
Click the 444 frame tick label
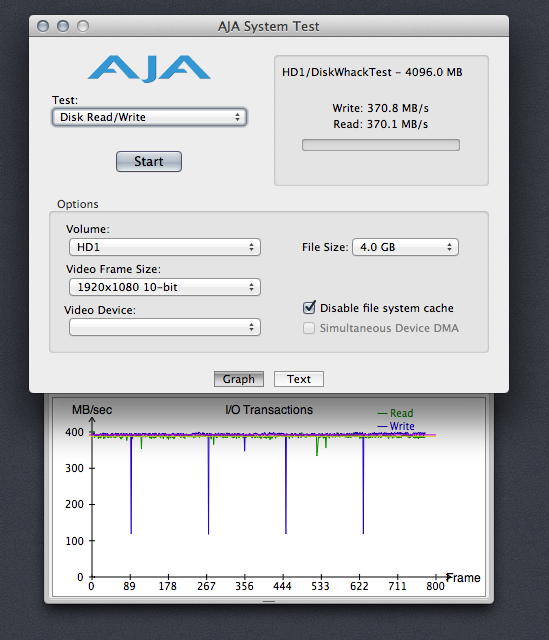282,587
